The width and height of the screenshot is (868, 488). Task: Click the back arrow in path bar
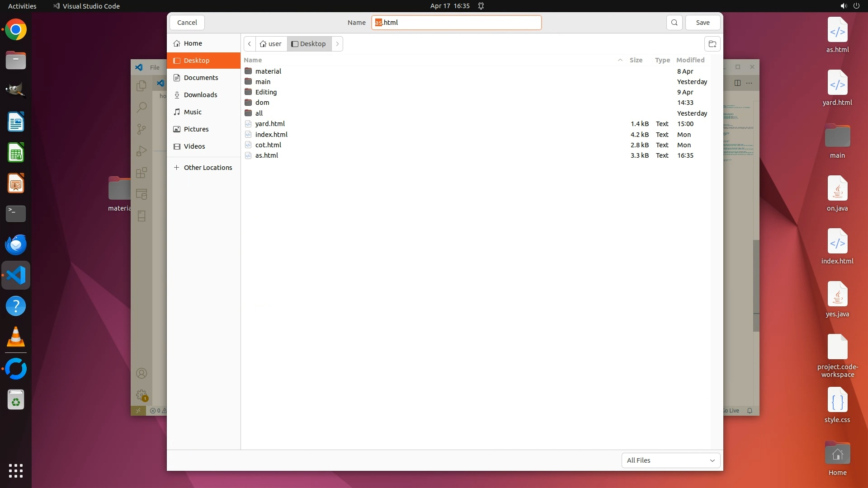[250, 44]
